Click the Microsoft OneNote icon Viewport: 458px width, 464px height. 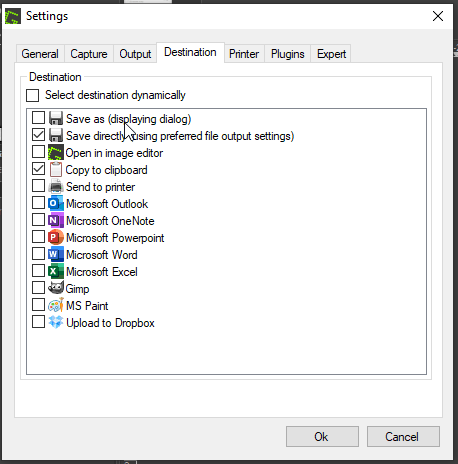click(56, 221)
